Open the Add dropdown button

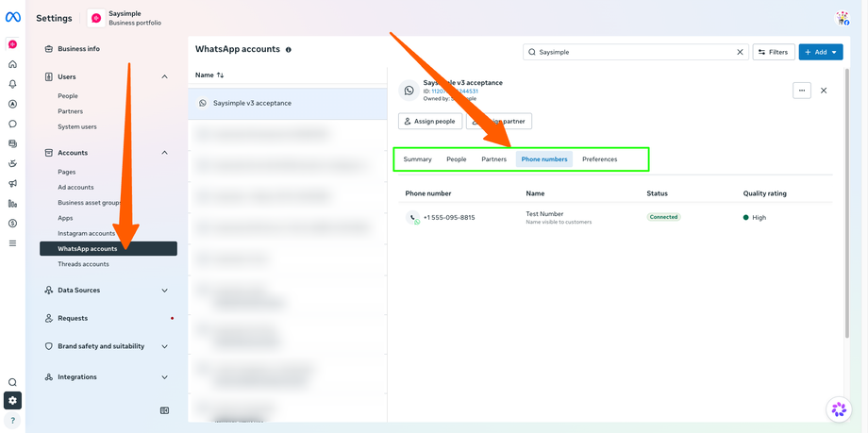pyautogui.click(x=821, y=52)
